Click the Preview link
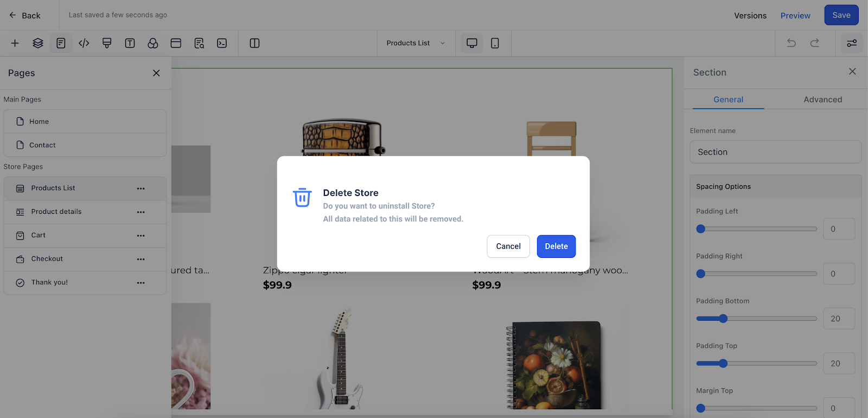Image resolution: width=868 pixels, height=418 pixels. point(795,16)
